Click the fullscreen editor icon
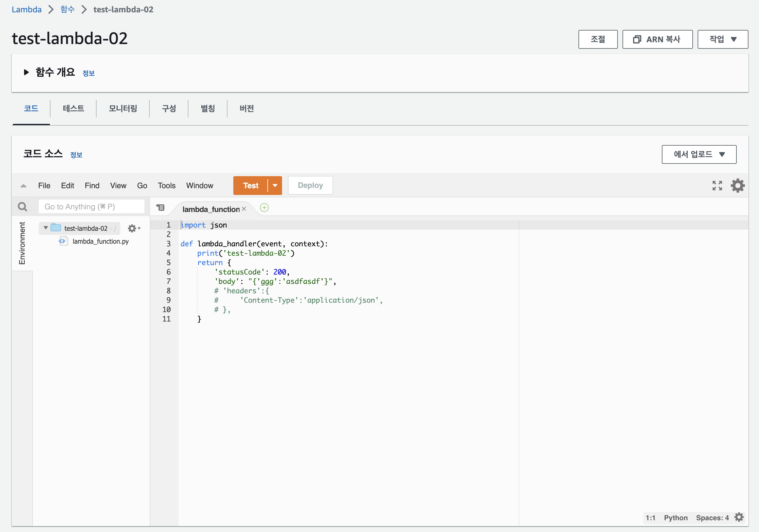The height and width of the screenshot is (532, 759). 717,186
